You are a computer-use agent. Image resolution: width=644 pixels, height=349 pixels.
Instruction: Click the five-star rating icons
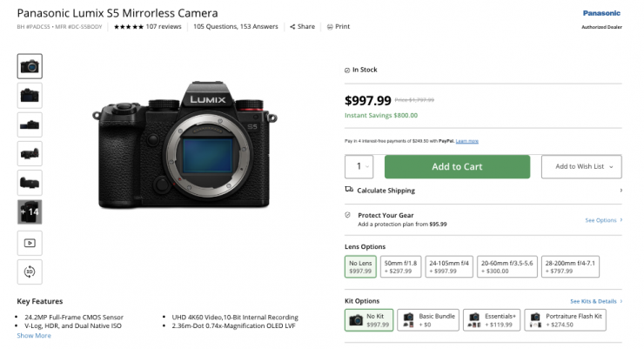127,27
